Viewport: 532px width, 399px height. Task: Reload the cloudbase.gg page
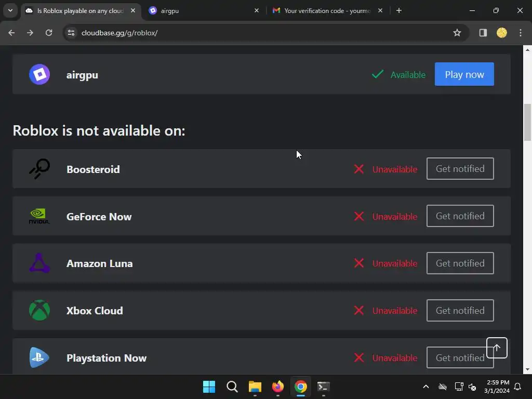49,33
